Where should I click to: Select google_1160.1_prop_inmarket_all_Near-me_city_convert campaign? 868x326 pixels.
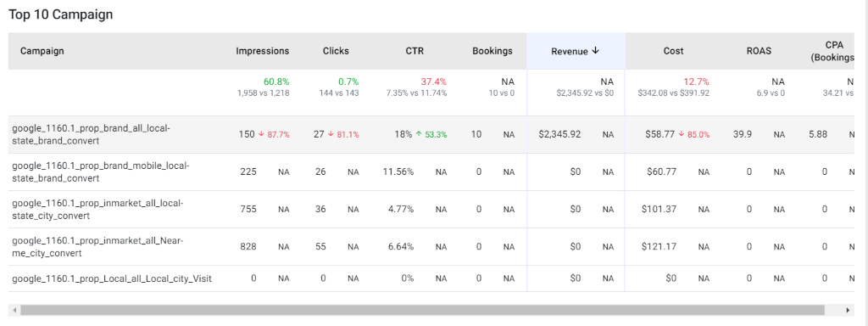click(97, 247)
